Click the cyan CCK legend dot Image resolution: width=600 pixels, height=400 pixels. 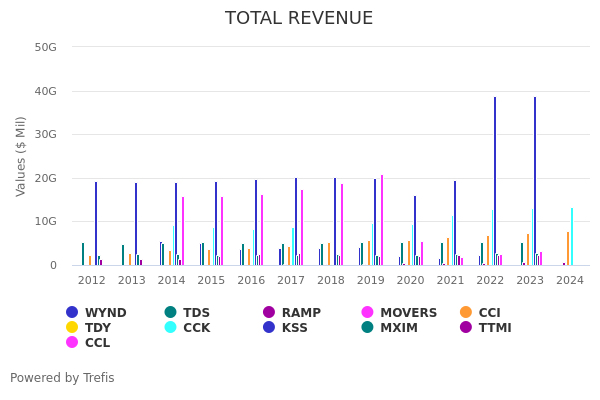click(x=171, y=328)
